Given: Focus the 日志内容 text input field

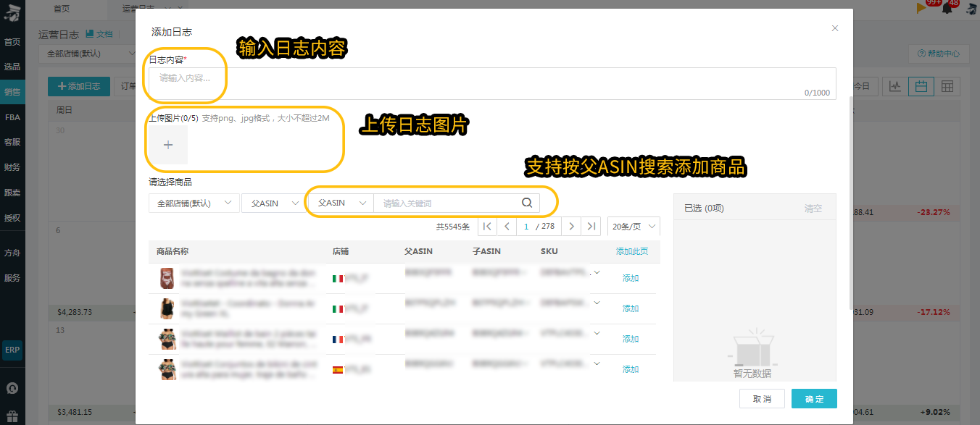Looking at the screenshot, I should (x=492, y=83).
